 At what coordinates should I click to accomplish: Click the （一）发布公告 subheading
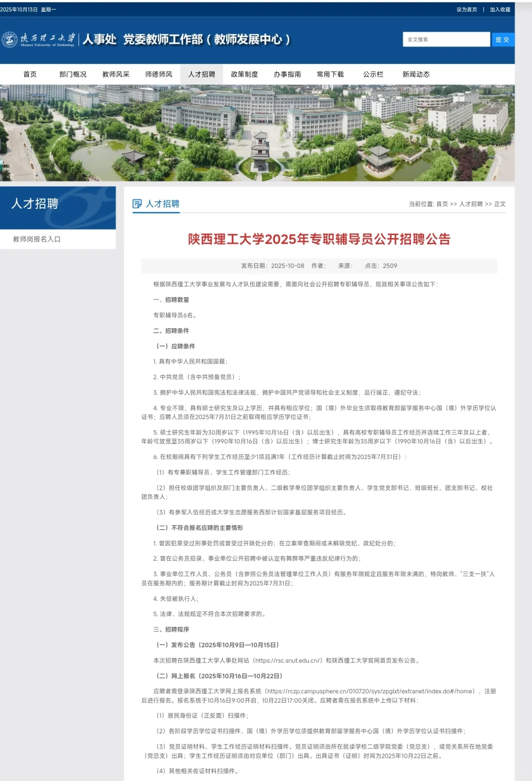(218, 645)
